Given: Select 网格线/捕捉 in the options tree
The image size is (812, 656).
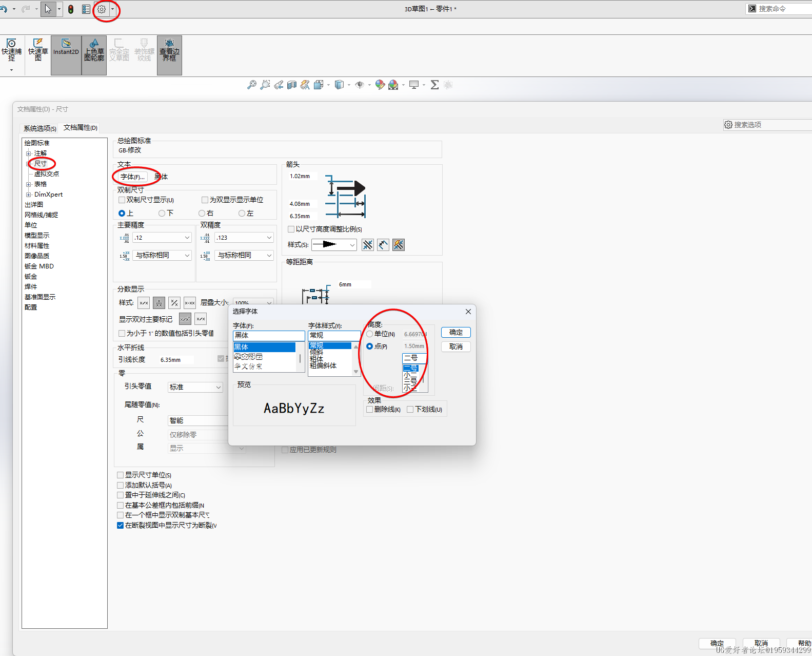Looking at the screenshot, I should [42, 215].
